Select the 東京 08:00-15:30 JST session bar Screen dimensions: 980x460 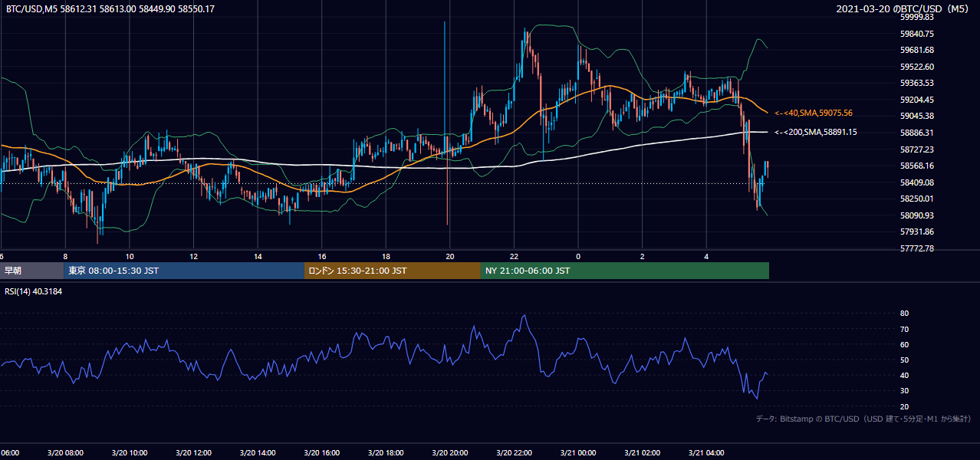coord(184,271)
